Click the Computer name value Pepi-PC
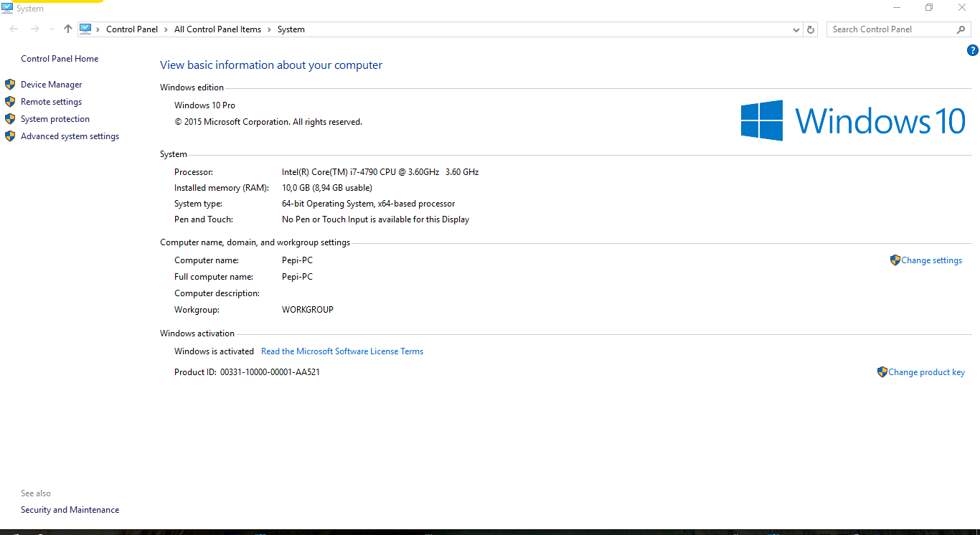This screenshot has height=535, width=980. (297, 260)
